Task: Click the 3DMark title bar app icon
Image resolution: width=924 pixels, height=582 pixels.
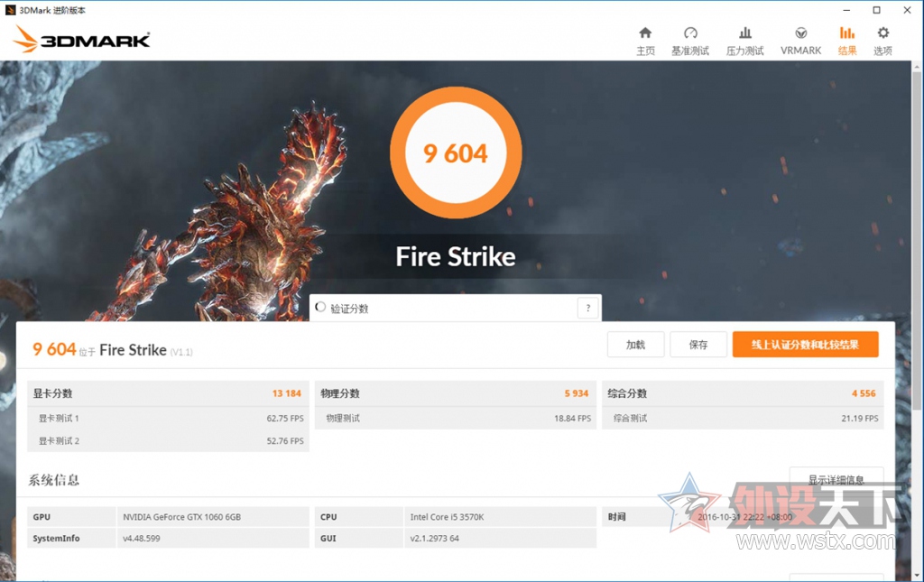Action: (x=10, y=10)
